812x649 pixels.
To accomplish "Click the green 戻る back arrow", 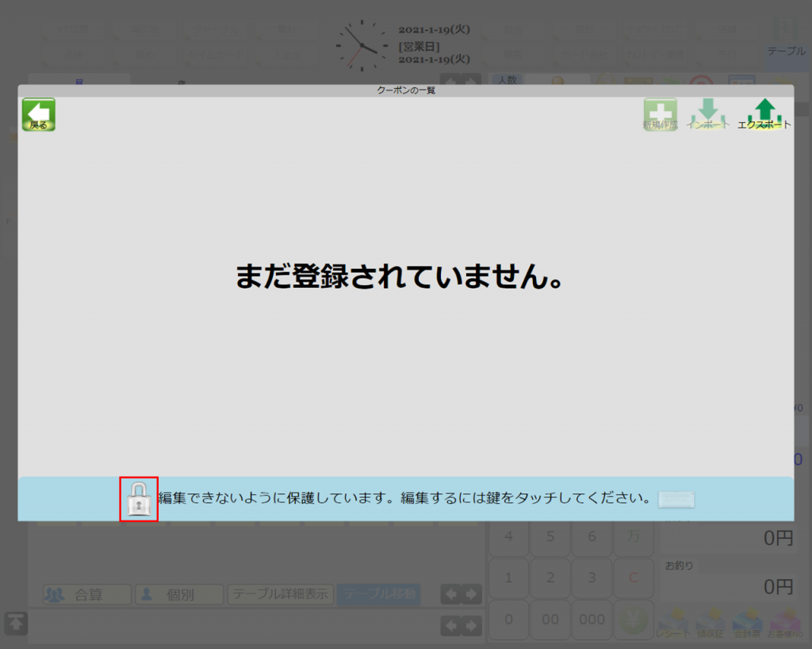I will tap(38, 115).
